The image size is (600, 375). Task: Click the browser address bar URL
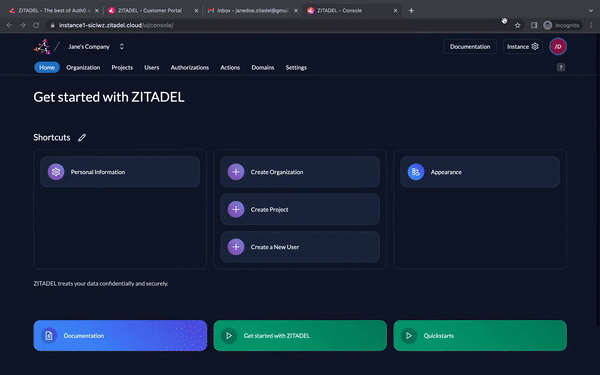click(x=116, y=25)
